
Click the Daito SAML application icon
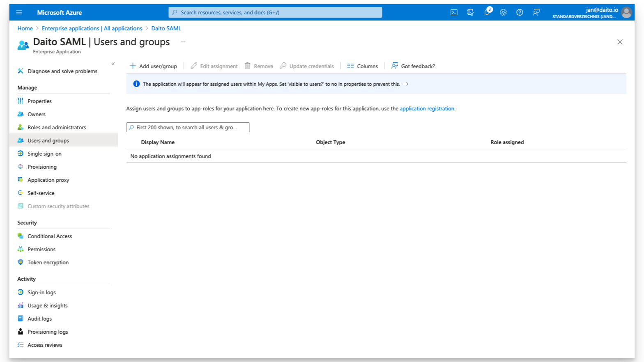tap(23, 45)
